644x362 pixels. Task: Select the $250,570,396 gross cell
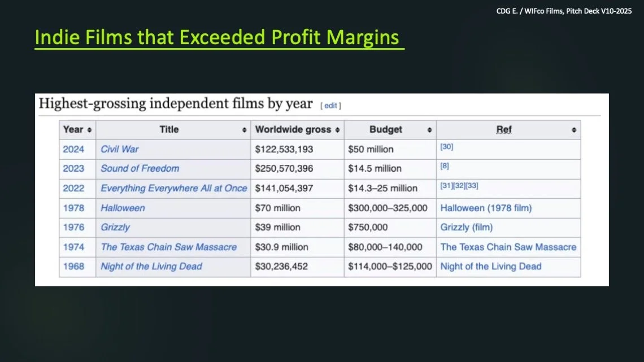(x=297, y=169)
